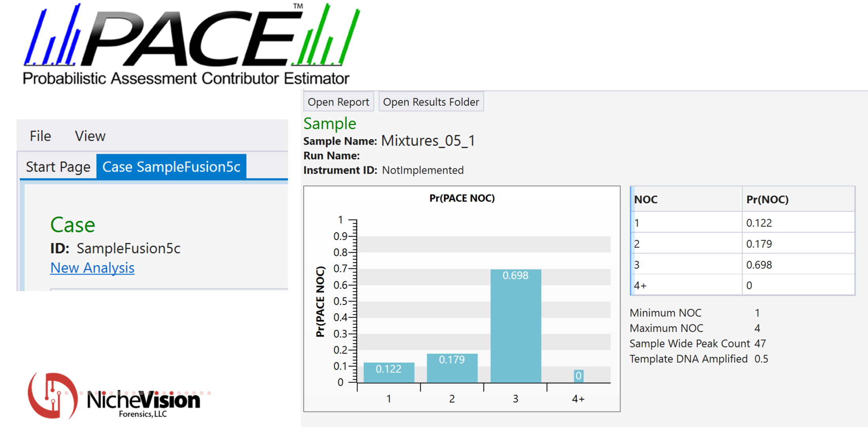Click the Mixtures_05_1 sample name field
This screenshot has width=868, height=427.
pyautogui.click(x=428, y=141)
